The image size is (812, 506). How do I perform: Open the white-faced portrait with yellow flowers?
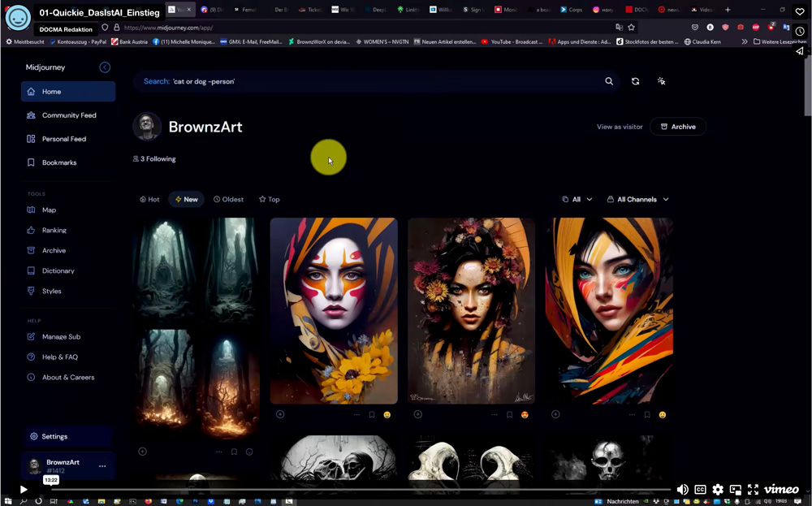334,311
